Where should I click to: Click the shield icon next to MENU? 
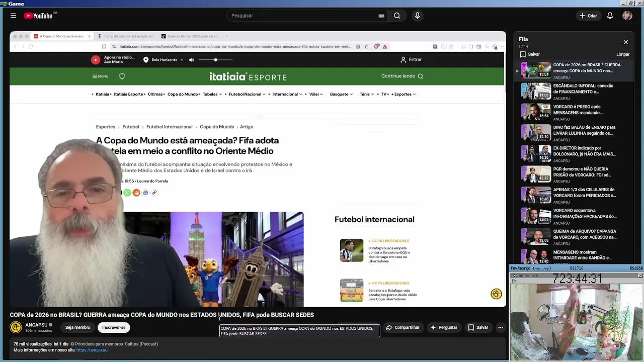click(x=122, y=76)
